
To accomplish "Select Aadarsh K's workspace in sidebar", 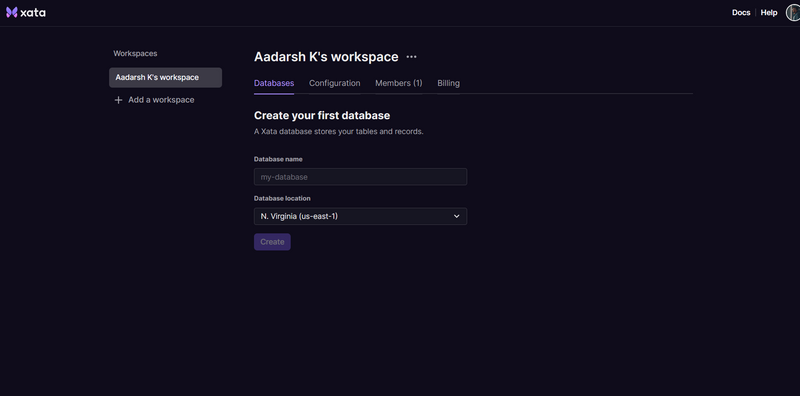I will coord(165,78).
